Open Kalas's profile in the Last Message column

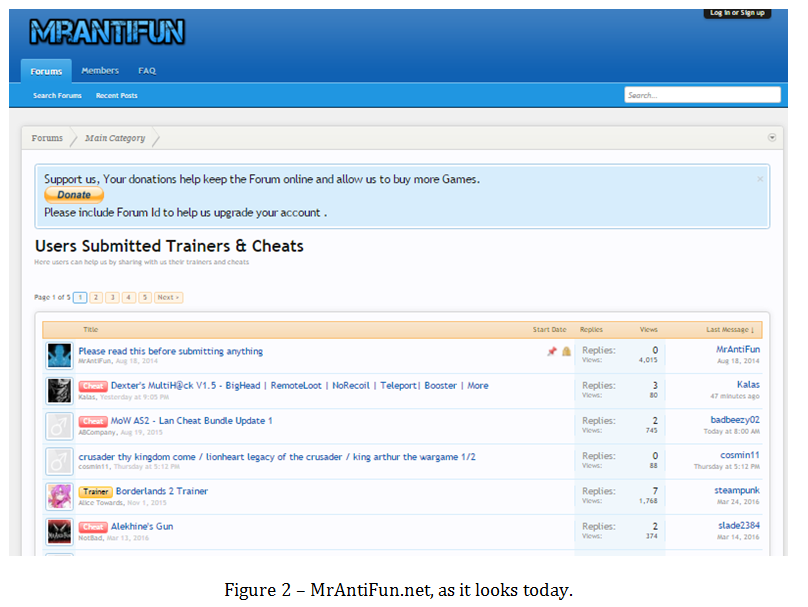click(x=748, y=384)
